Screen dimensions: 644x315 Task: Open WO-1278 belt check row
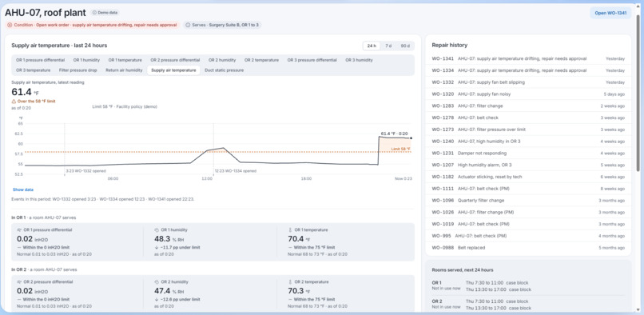pyautogui.click(x=528, y=118)
